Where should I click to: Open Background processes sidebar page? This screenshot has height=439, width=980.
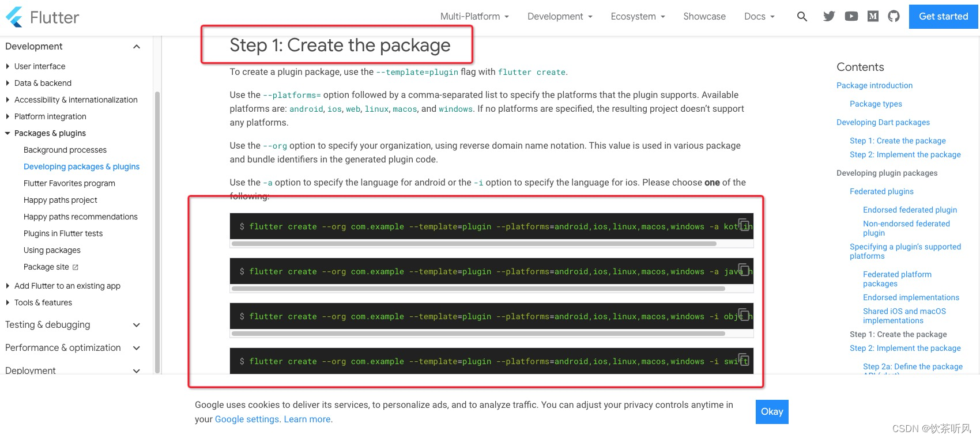tap(65, 150)
